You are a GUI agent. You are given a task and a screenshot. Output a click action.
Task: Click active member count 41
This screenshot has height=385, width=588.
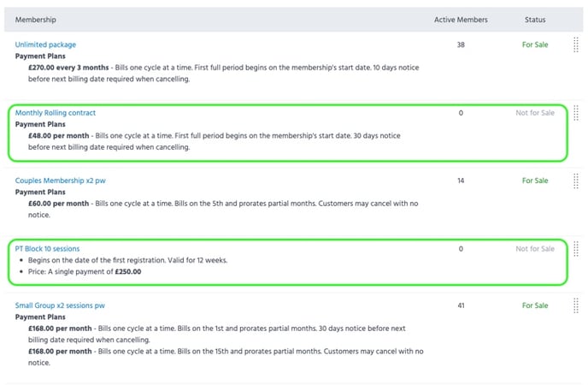click(461, 305)
